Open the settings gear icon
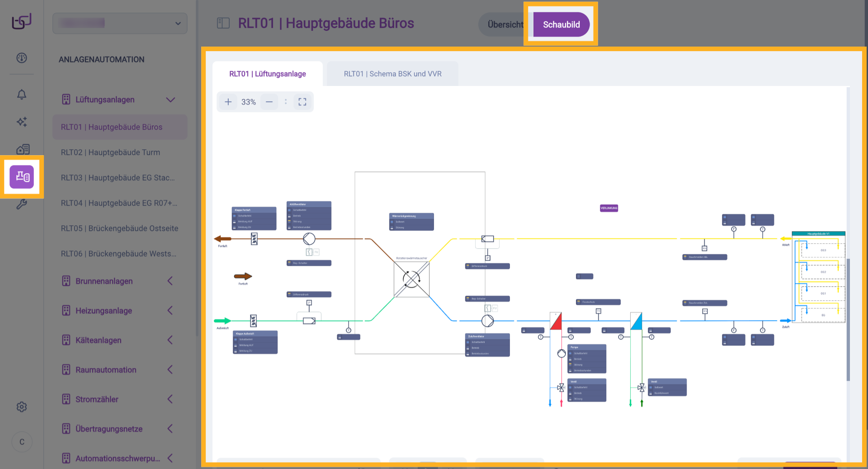The width and height of the screenshot is (868, 469). coord(22,407)
